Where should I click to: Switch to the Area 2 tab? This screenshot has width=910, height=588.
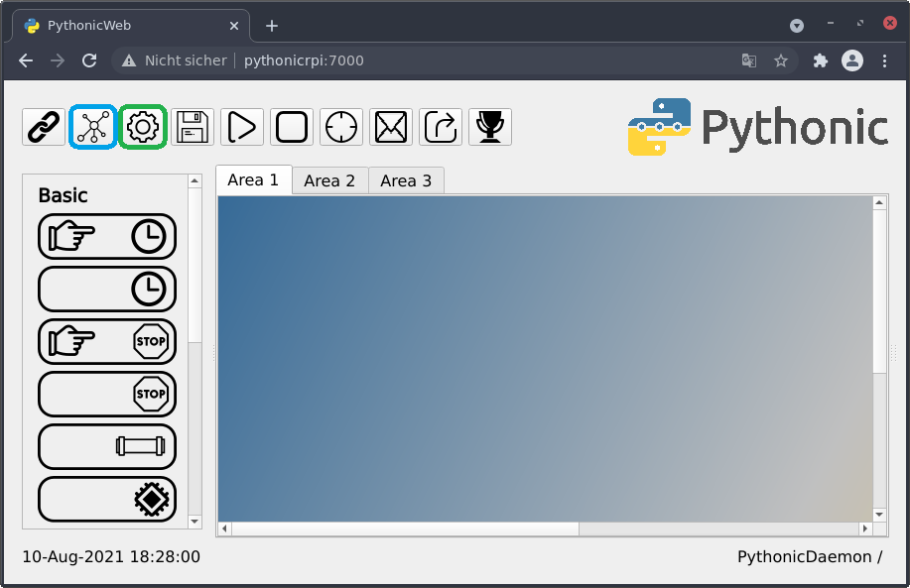[329, 180]
